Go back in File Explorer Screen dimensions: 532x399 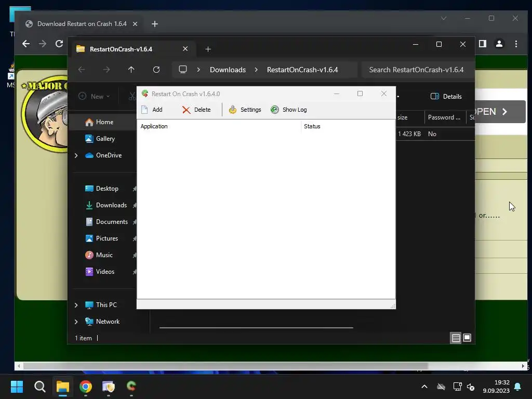tap(82, 70)
